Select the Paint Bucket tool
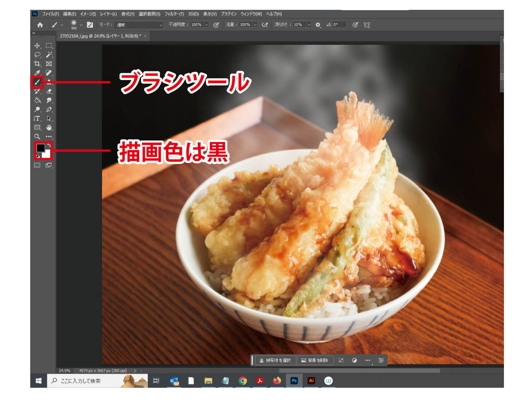Image resolution: width=532 pixels, height=413 pixels. (x=37, y=100)
